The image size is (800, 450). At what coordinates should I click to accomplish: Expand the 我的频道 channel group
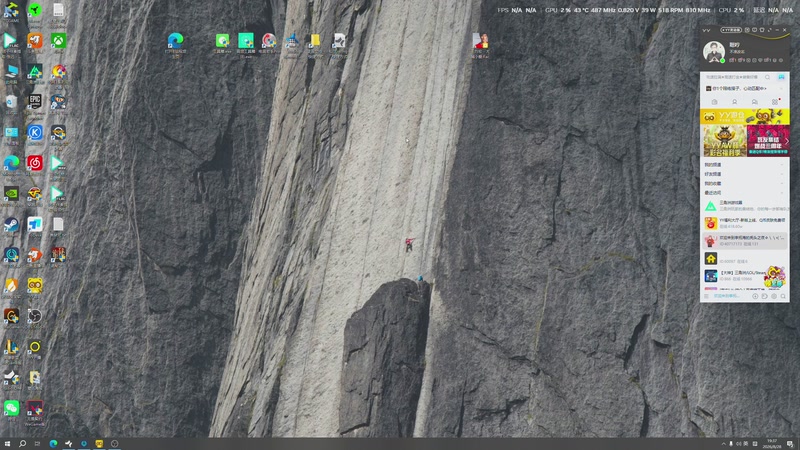pos(744,165)
